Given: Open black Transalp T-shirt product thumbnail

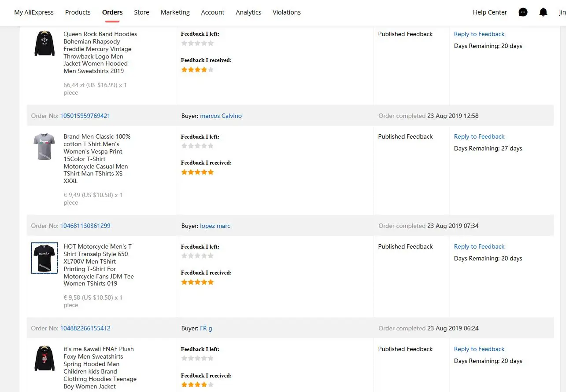Looking at the screenshot, I should coord(44,258).
